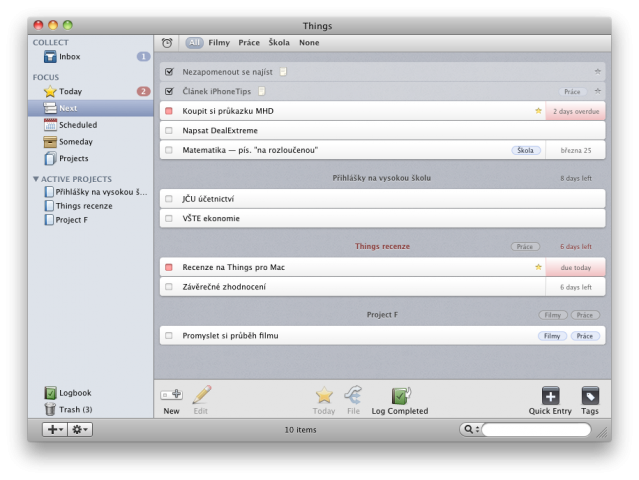The image size is (639, 480).
Task: Click the New to-do toolbar icon
Action: point(172,394)
